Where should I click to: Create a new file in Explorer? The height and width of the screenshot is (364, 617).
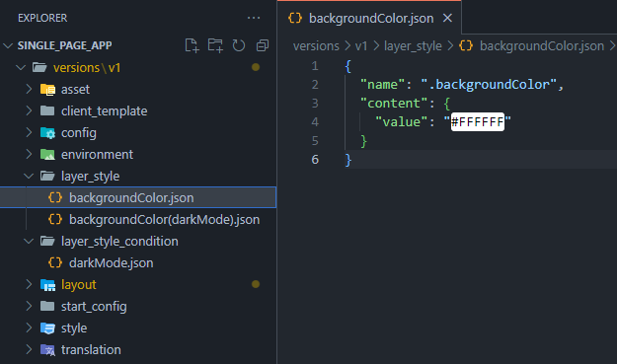click(x=192, y=45)
